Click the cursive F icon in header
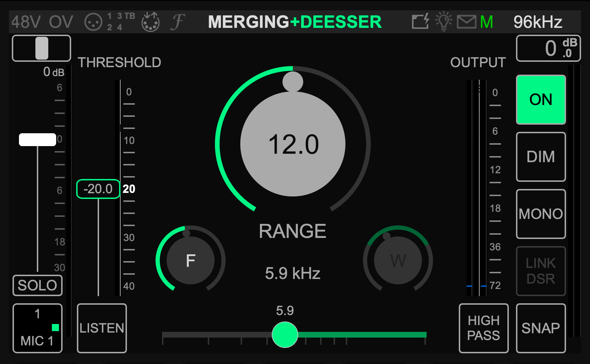This screenshot has height=364, width=590. click(178, 22)
